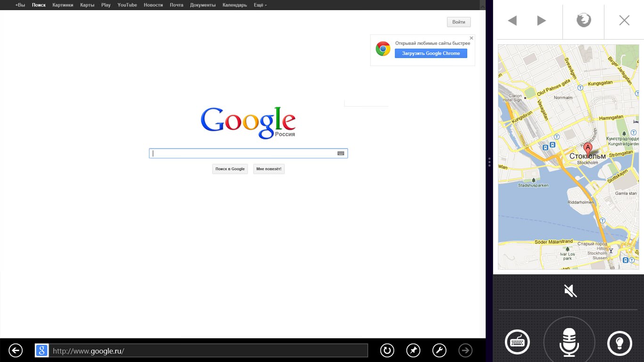Open the keyboard input button in side panel

pyautogui.click(x=517, y=342)
